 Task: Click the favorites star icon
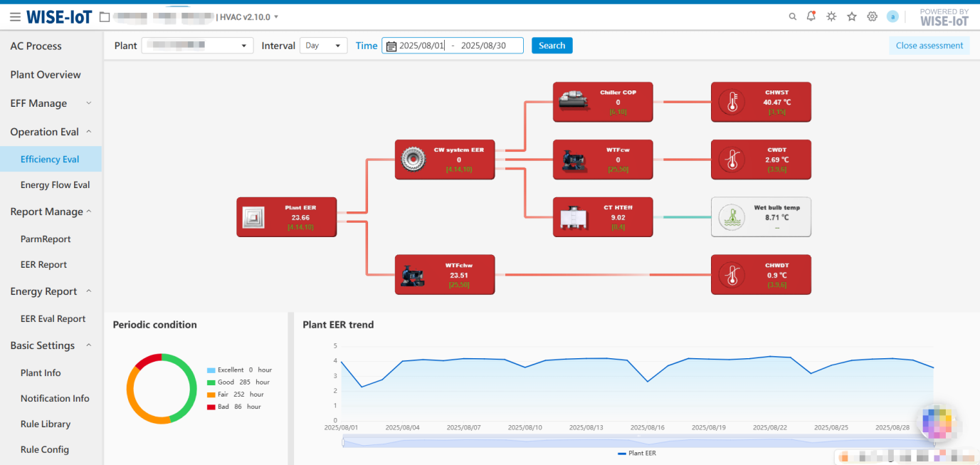(x=851, y=17)
